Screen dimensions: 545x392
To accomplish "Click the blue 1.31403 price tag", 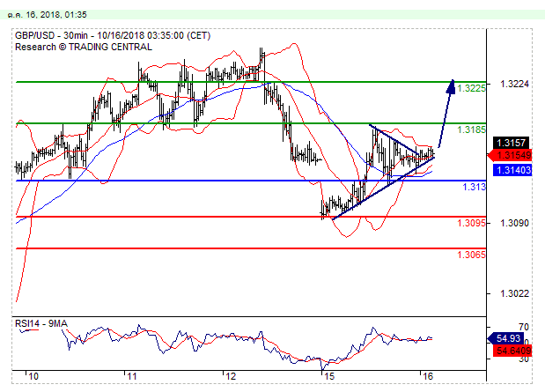I will pyautogui.click(x=512, y=169).
